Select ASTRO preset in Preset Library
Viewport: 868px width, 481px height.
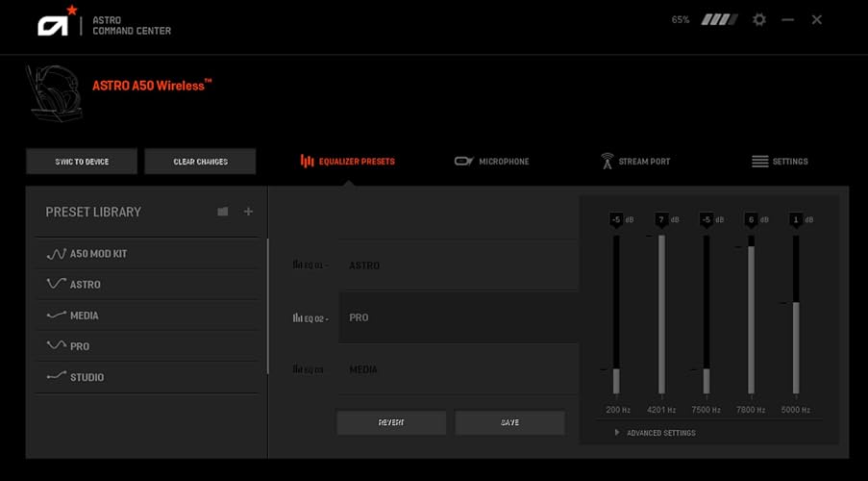pyautogui.click(x=147, y=285)
